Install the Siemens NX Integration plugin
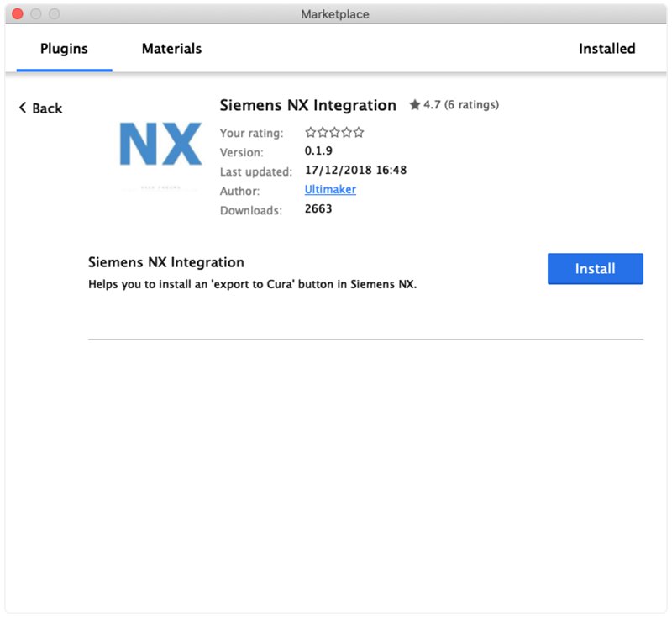The width and height of the screenshot is (672, 617). click(595, 269)
